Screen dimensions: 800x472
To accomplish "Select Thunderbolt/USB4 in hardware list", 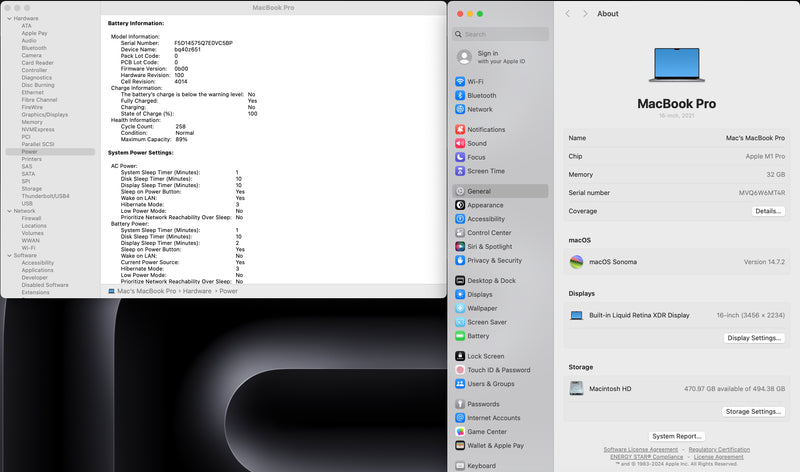I will [47, 196].
